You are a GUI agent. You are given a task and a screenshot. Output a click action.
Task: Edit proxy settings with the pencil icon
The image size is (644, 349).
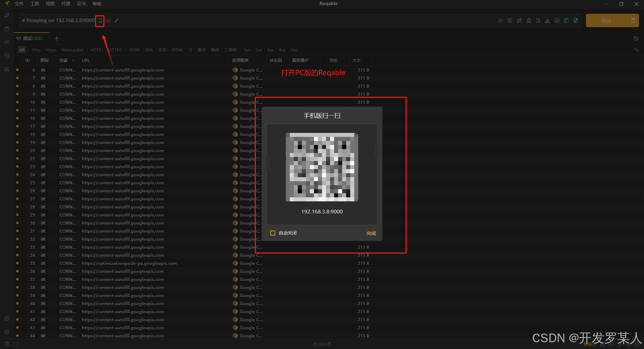pos(116,21)
